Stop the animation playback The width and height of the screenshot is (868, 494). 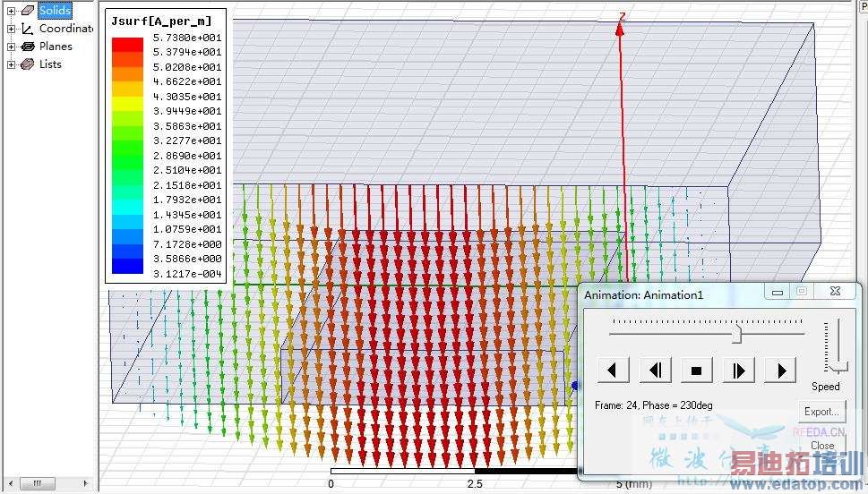click(x=696, y=370)
